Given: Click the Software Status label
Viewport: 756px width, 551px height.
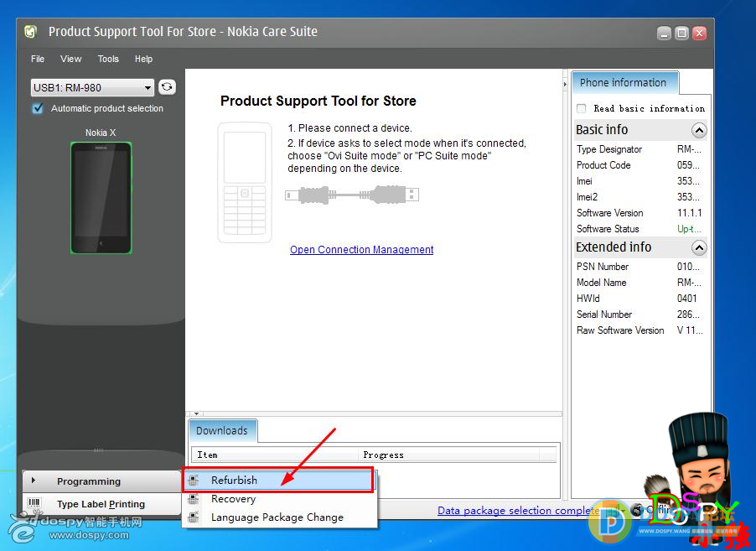Looking at the screenshot, I should [608, 229].
